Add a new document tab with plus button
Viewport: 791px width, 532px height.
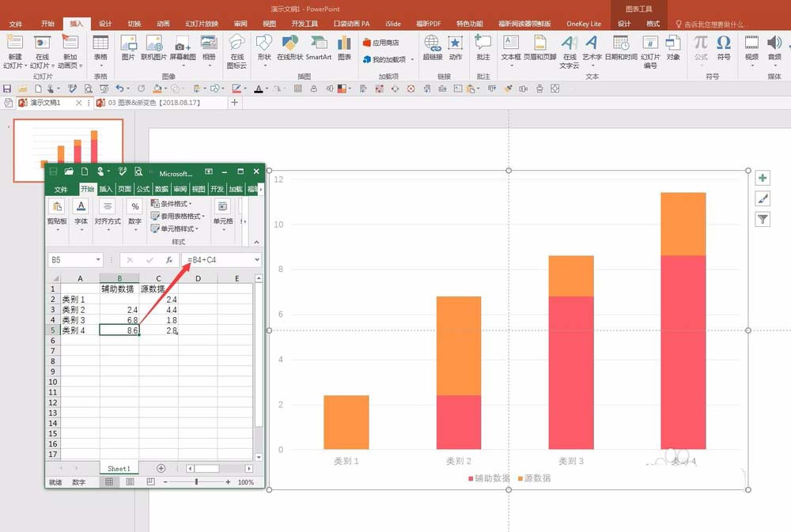(x=235, y=102)
